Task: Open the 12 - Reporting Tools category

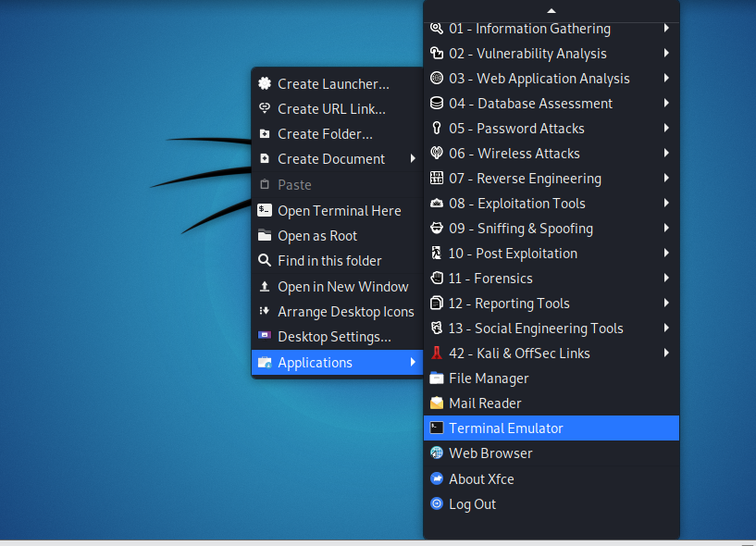Action: pos(552,303)
